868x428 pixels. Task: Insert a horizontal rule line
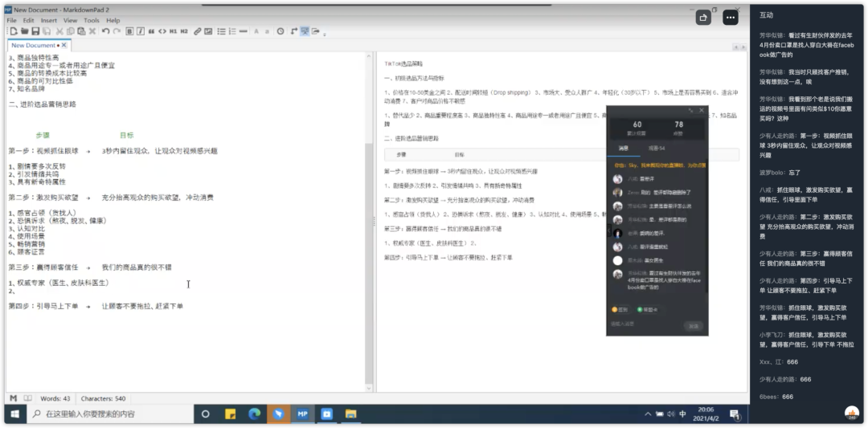(x=243, y=31)
